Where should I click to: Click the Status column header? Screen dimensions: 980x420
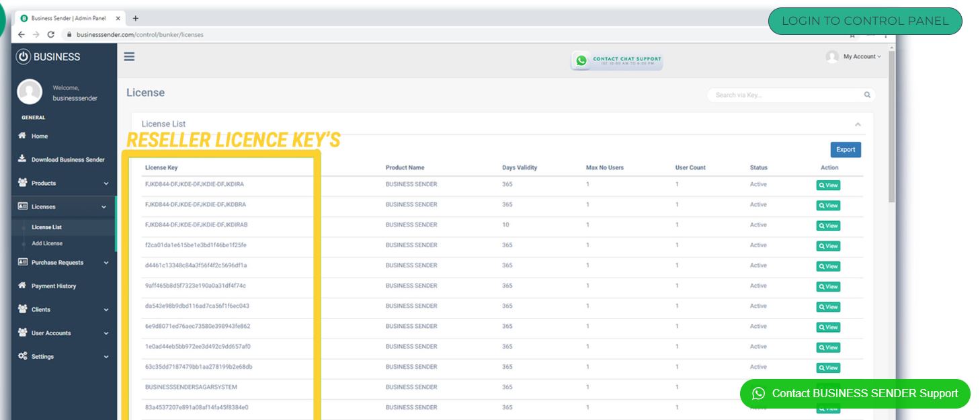[x=759, y=167]
